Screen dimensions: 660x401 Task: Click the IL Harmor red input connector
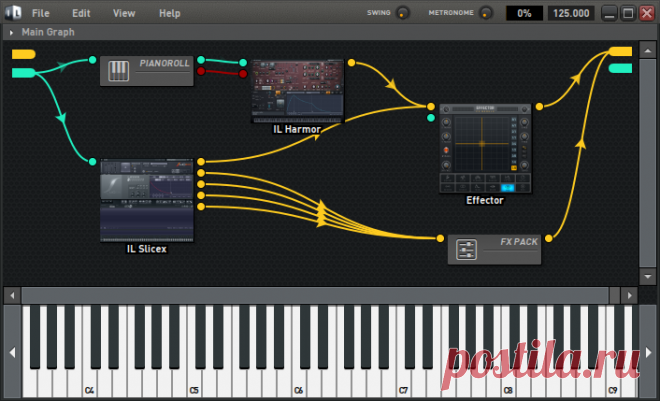[x=243, y=74]
